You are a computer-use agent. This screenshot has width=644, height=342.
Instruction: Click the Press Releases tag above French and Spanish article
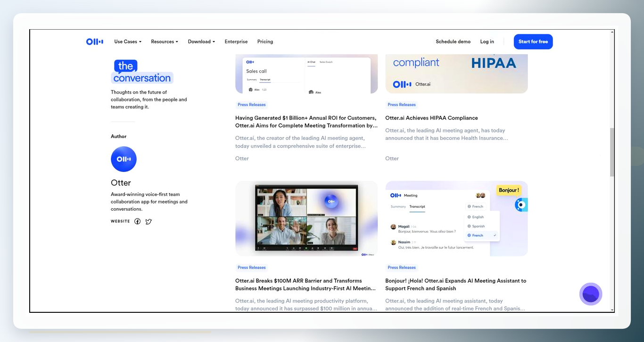(402, 268)
